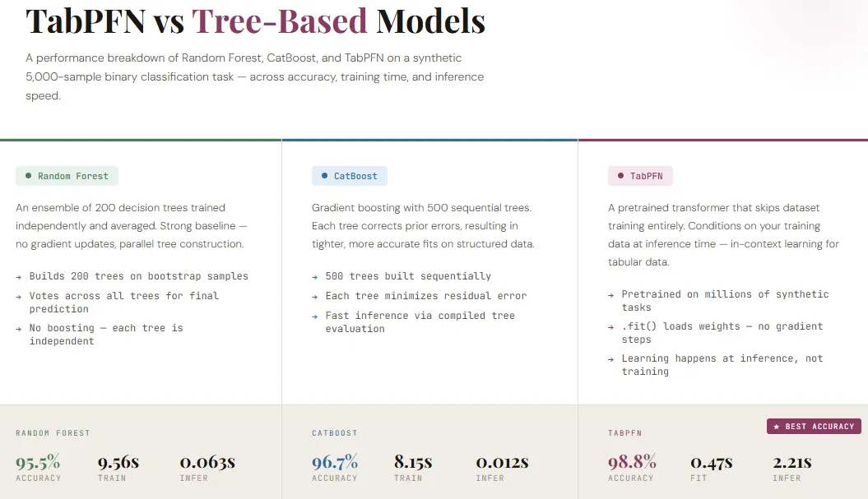
Task: Click the arrow bullet before '500 trees built sequentially'
Action: (313, 275)
